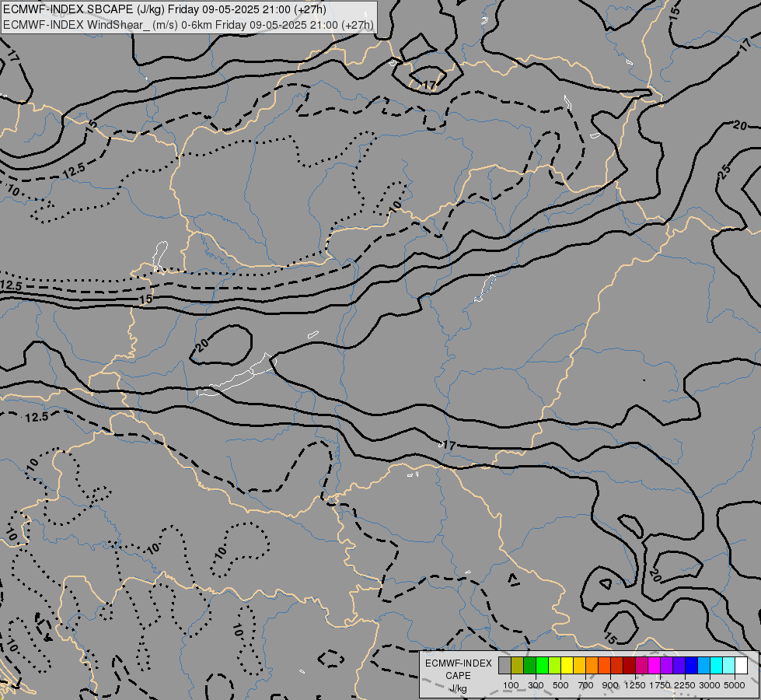Viewport: 761px width, 700px height.
Task: Click the '25' wind shear contour label
Action: pos(724,171)
